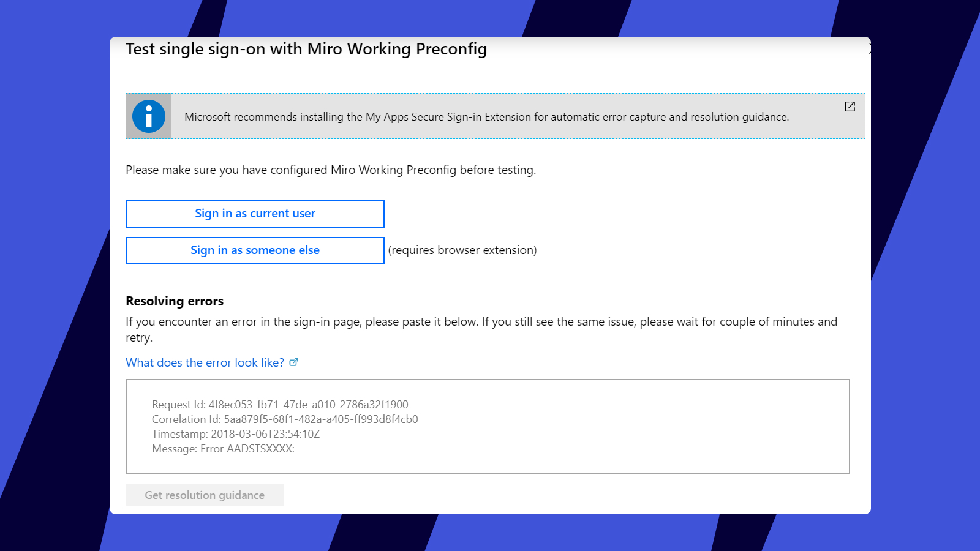Click external link icon beside error help link
Image resolution: width=980 pixels, height=551 pixels.
pyautogui.click(x=293, y=362)
